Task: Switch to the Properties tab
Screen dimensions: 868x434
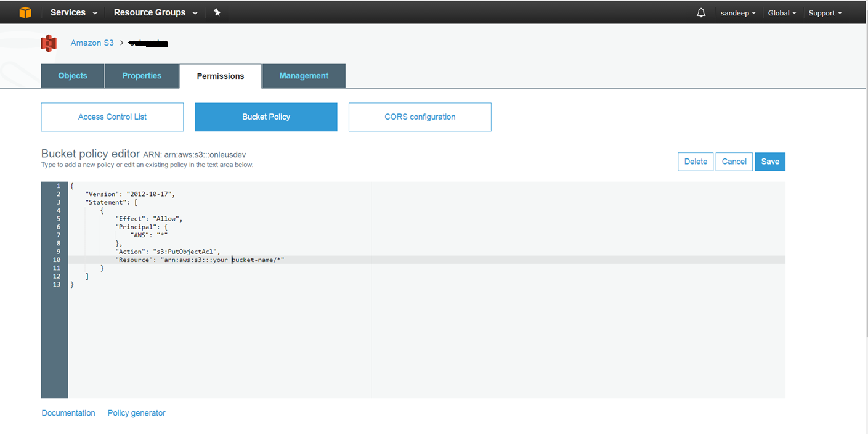Action: 142,76
